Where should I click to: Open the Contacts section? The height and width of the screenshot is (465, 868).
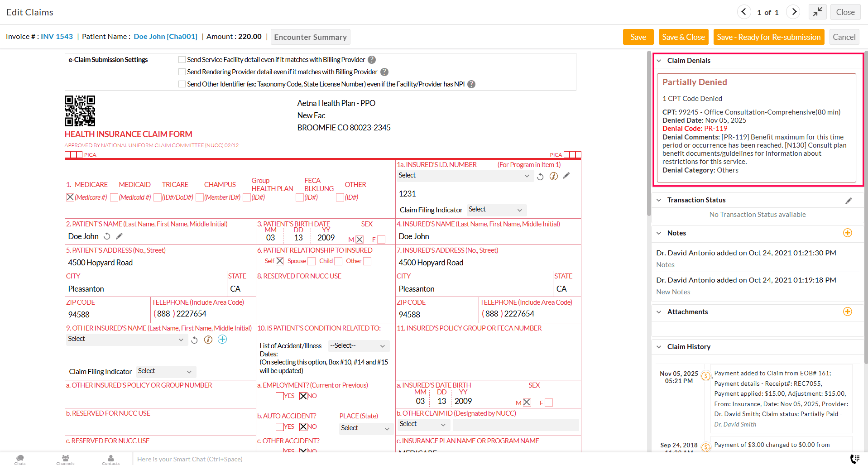coord(110,459)
